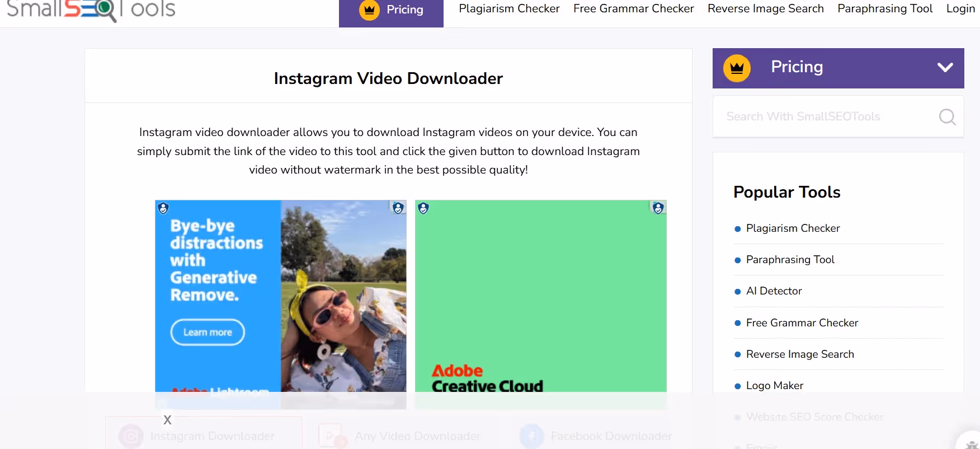Open Paraphrasing Tool in top navigation

(885, 8)
